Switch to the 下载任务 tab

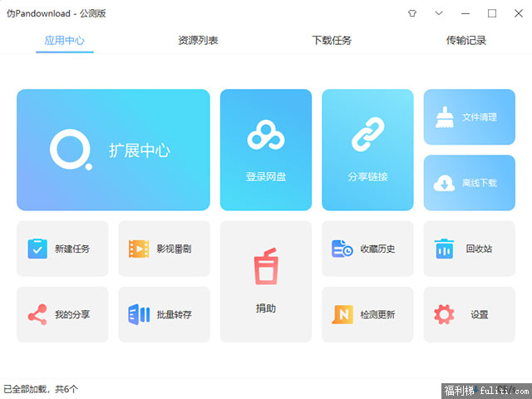pyautogui.click(x=332, y=40)
